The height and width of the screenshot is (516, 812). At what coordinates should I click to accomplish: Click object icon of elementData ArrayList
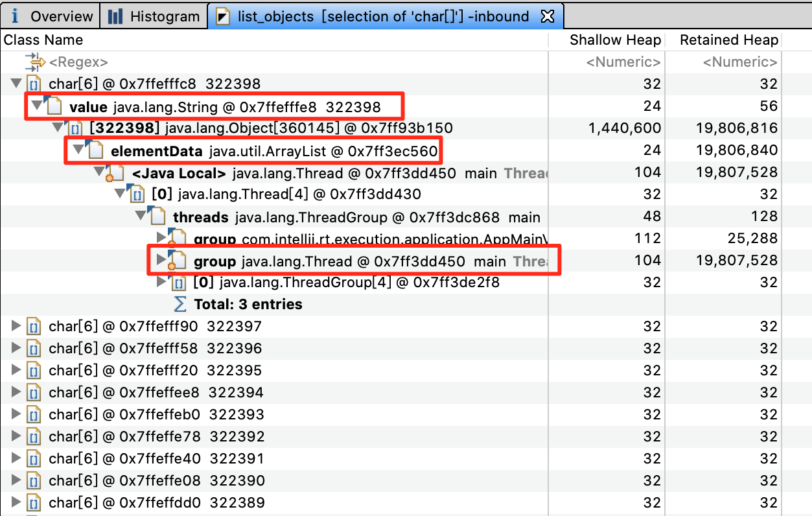coord(95,149)
